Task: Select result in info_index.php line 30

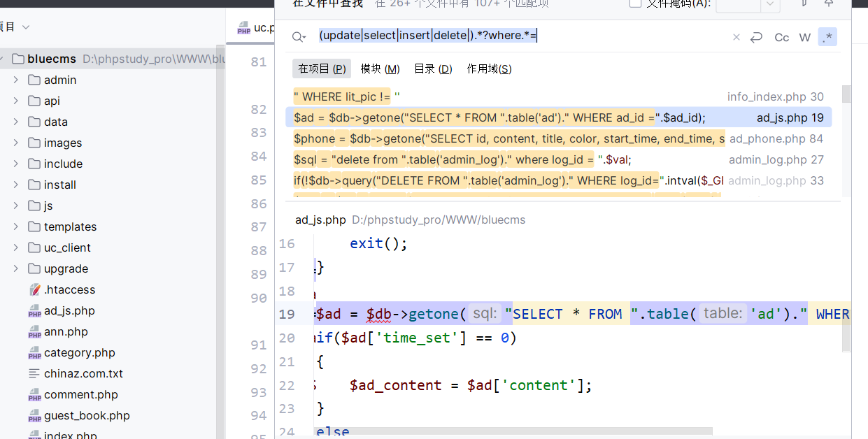Action: tap(559, 96)
